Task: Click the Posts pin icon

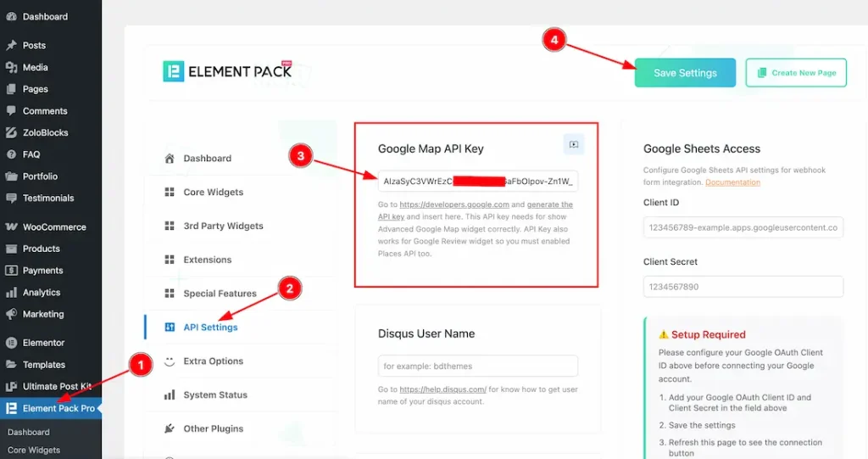Action: click(11, 46)
